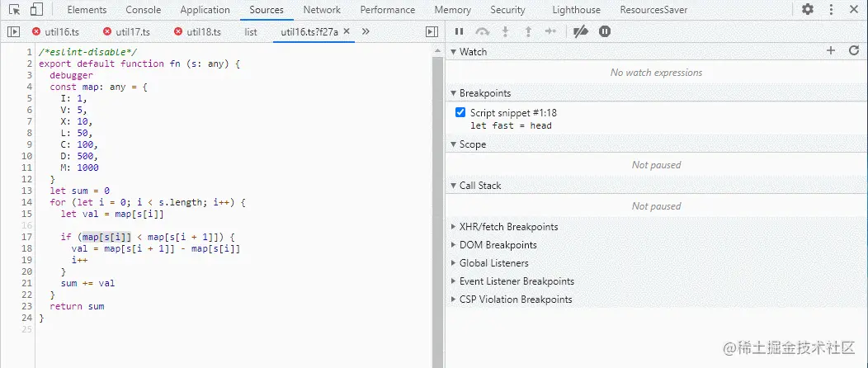This screenshot has width=868, height=368.
Task: Click line number 17 gutter
Action: (x=27, y=237)
